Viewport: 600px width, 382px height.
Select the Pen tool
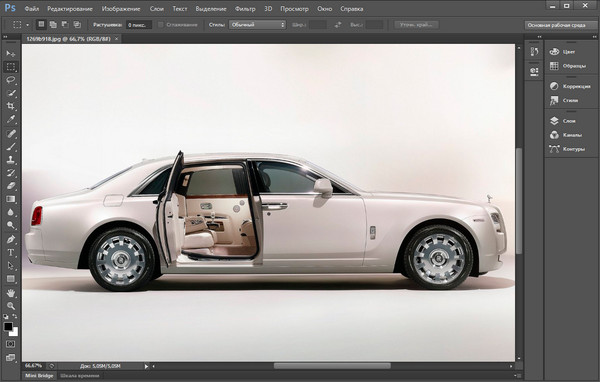pos(11,240)
